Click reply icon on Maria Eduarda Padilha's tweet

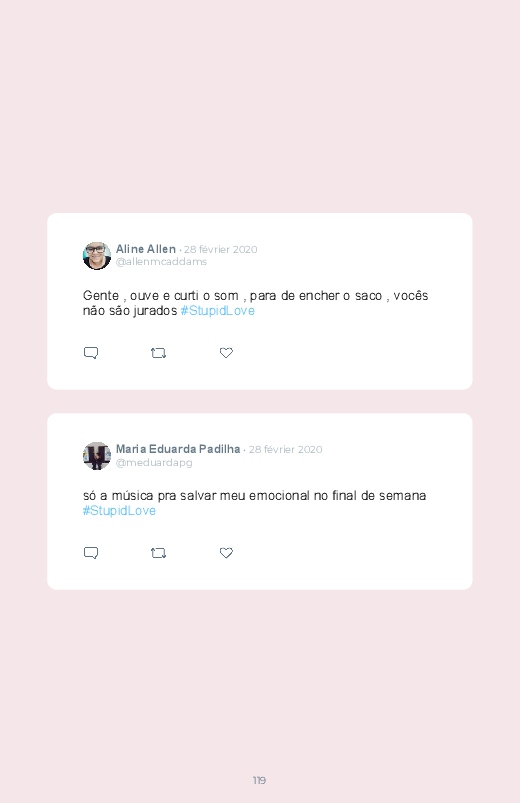91,553
